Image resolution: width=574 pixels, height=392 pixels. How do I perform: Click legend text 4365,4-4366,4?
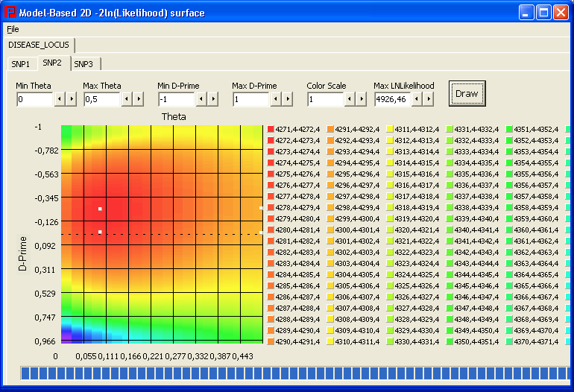[x=536, y=286]
